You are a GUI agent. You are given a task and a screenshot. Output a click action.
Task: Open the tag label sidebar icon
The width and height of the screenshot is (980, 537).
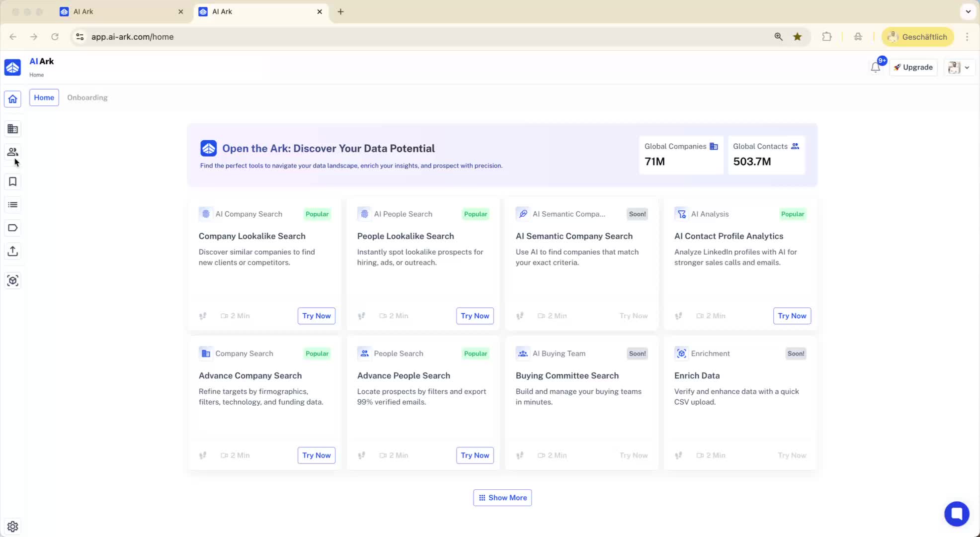pyautogui.click(x=13, y=228)
